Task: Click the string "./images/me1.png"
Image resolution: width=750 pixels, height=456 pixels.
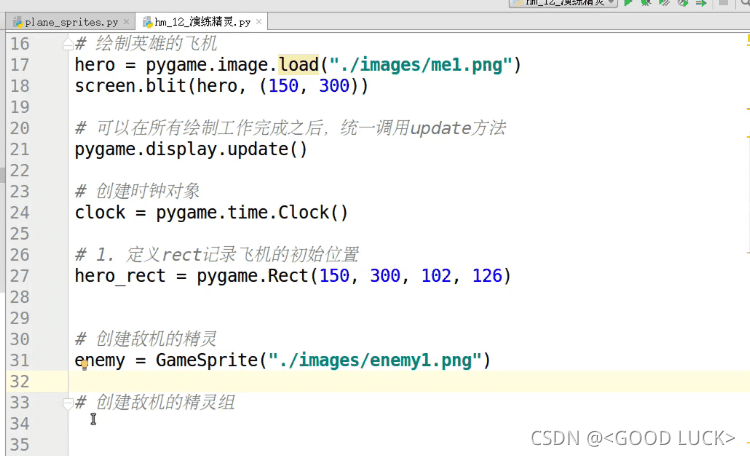Action: pyautogui.click(x=421, y=65)
